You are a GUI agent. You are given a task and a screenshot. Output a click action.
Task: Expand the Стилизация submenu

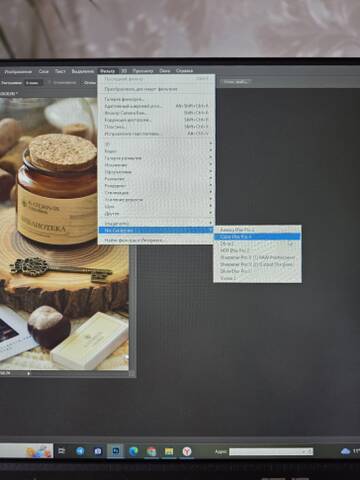point(156,193)
